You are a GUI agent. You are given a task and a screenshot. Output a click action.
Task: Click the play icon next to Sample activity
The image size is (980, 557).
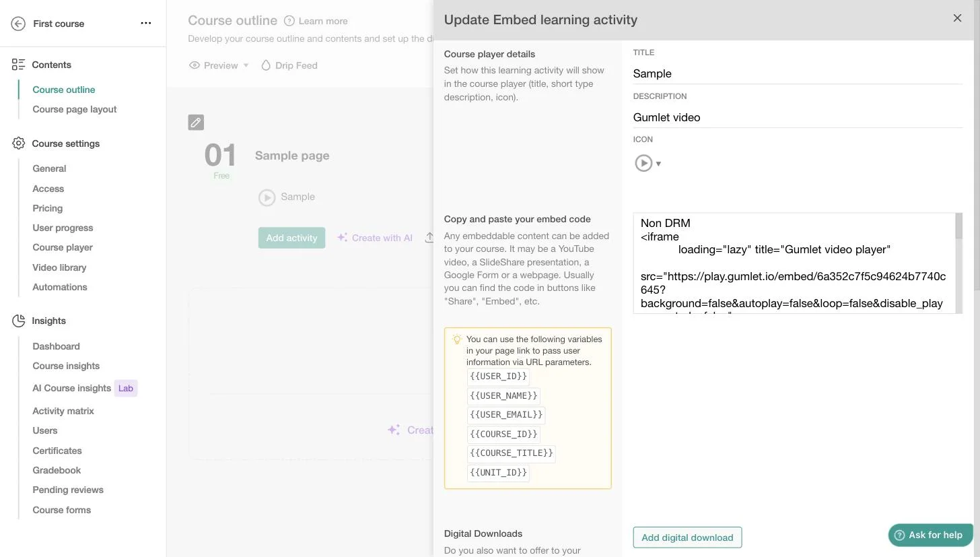pyautogui.click(x=267, y=197)
